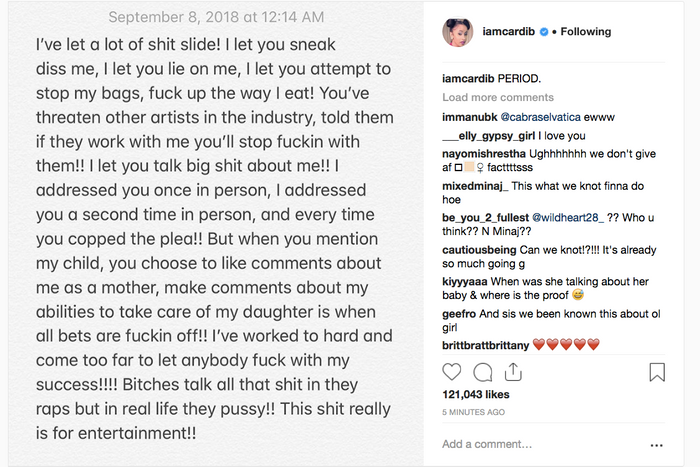Screen dimensions: 700x467
Task: Open comment via speech bubble icon
Action: [483, 372]
